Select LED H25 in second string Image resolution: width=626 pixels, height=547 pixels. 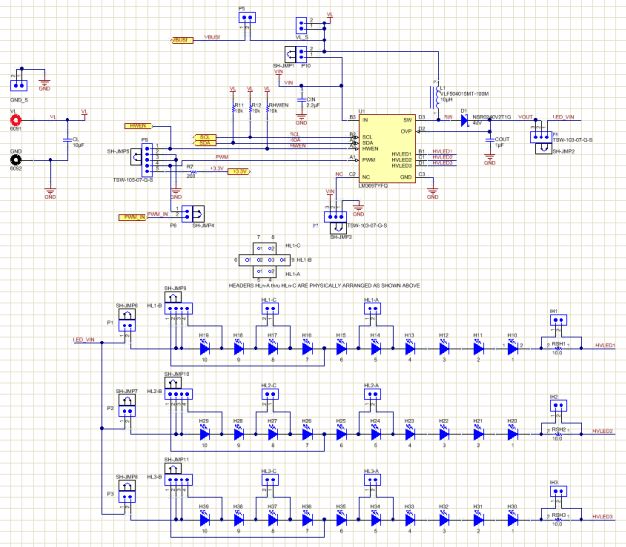tap(341, 434)
